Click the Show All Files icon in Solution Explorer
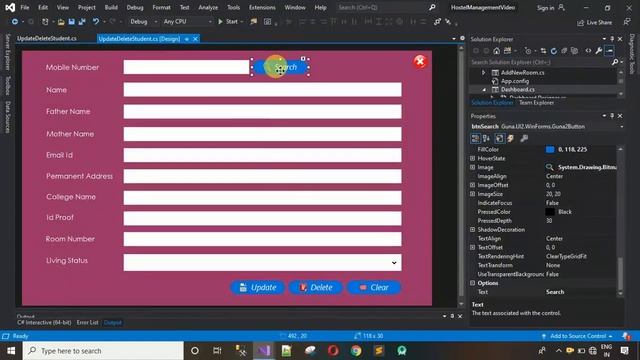The image size is (640, 360). (575, 51)
